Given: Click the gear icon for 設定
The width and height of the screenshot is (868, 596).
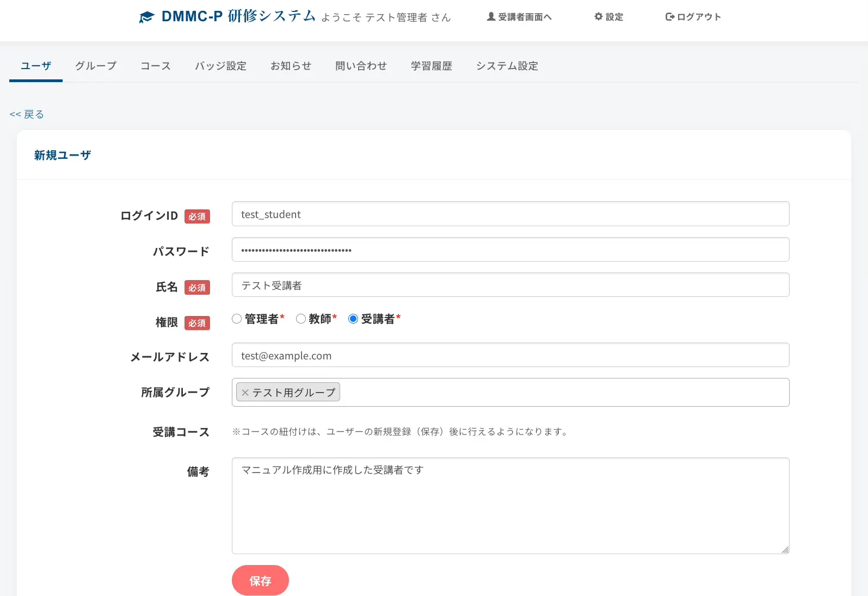Looking at the screenshot, I should 599,17.
